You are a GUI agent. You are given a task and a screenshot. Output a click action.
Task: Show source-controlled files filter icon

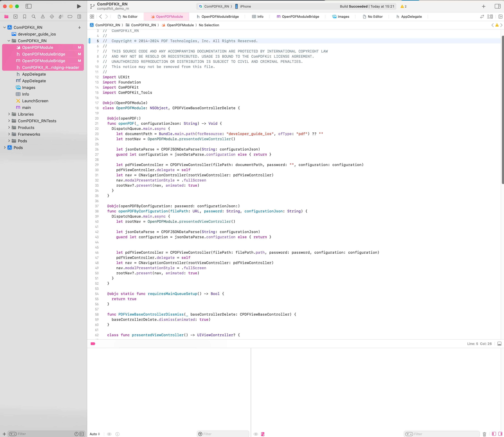[x=82, y=434]
